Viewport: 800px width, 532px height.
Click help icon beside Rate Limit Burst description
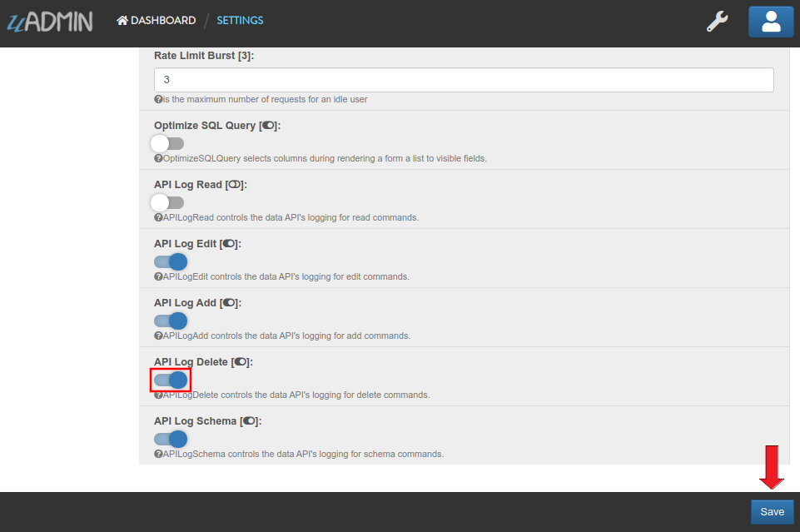(158, 99)
